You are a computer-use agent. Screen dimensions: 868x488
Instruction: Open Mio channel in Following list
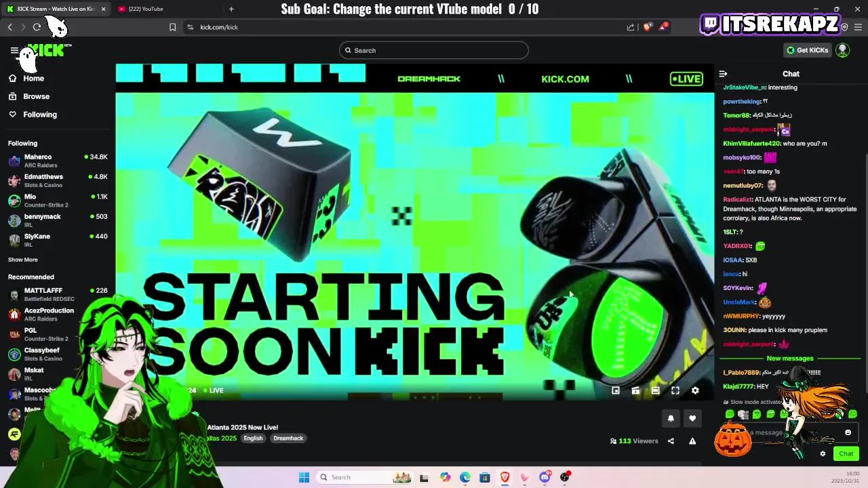click(58, 201)
